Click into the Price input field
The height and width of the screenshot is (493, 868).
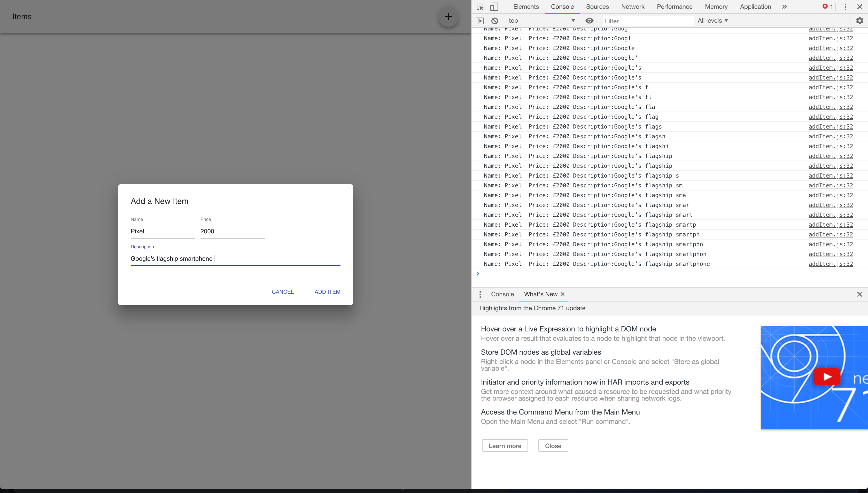click(233, 231)
